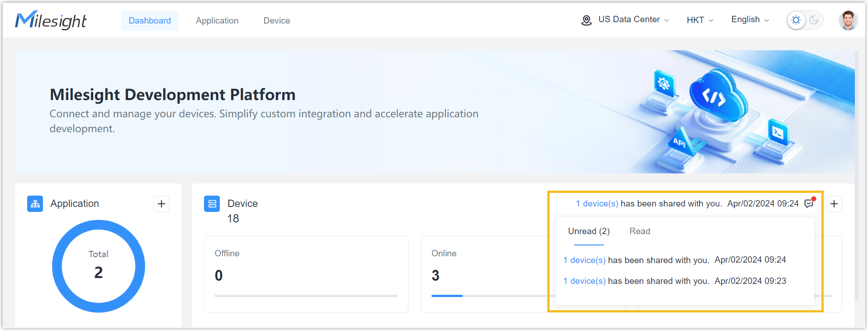Click the Online devices count 3
Screen dimensions: 868x331
pos(435,275)
